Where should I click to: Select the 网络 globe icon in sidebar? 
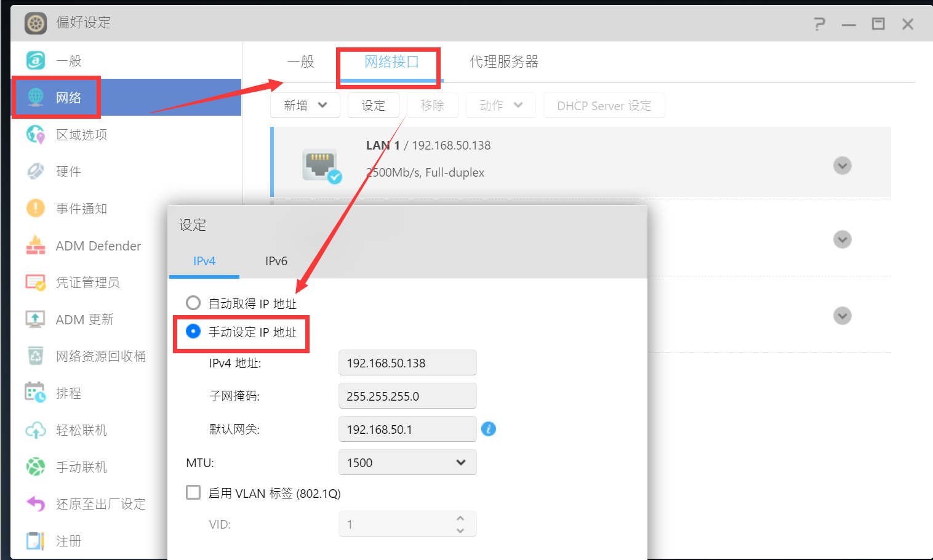pos(36,97)
